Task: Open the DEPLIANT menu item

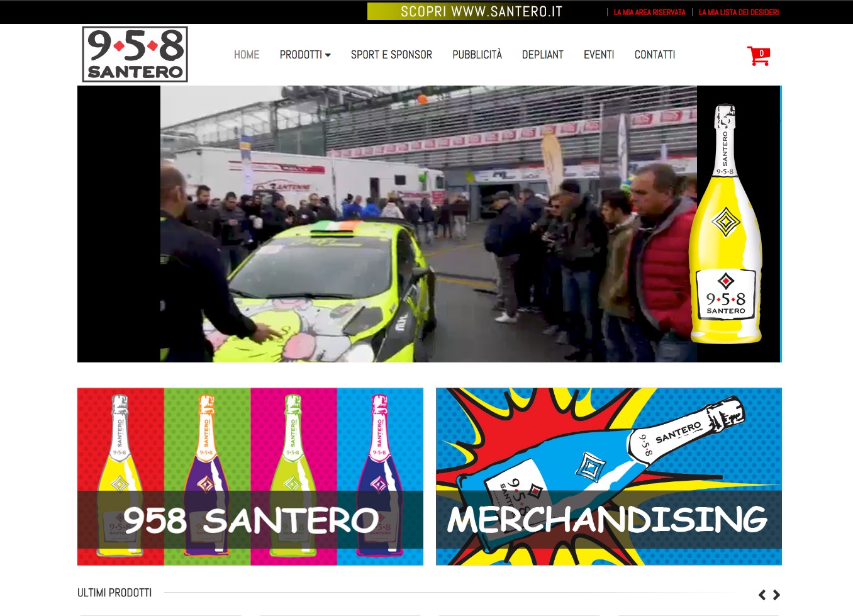Action: click(x=543, y=55)
